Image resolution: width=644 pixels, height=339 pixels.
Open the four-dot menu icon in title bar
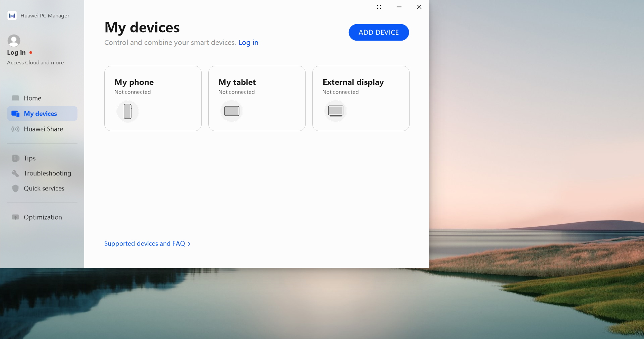[x=379, y=7]
